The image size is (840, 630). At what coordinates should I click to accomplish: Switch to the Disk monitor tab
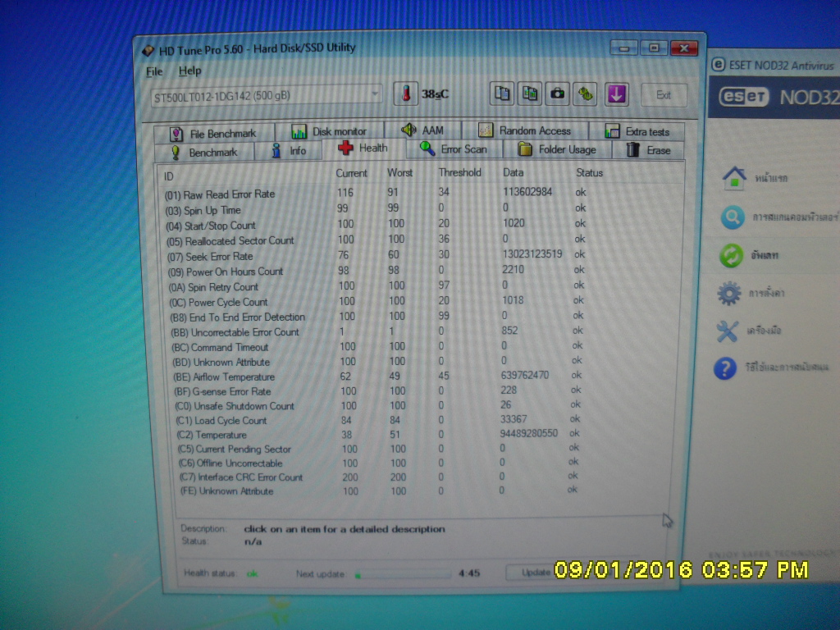click(329, 131)
